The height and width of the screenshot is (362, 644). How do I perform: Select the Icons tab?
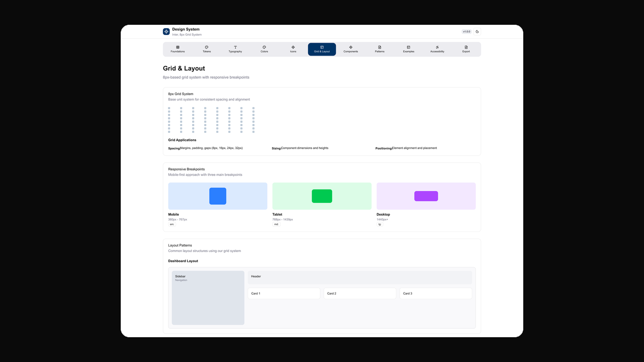pos(293,49)
